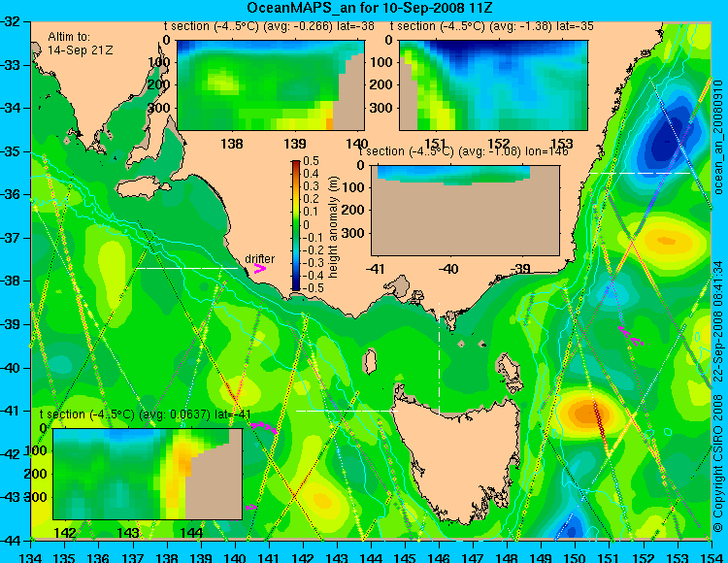Image resolution: width=728 pixels, height=563 pixels.
Task: Click the main latitude axis label -38
Action: 11,281
